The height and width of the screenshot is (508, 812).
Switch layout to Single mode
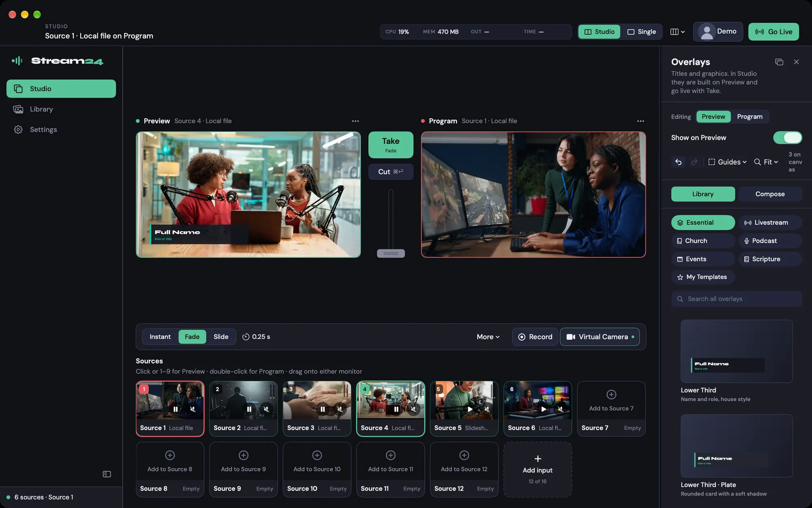641,32
